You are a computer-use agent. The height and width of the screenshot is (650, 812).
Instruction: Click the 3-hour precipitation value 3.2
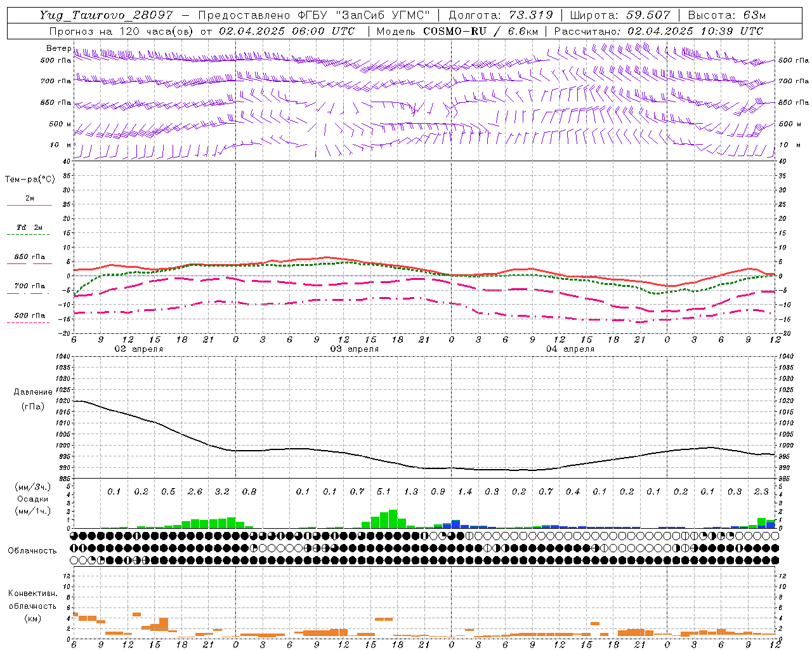222,491
